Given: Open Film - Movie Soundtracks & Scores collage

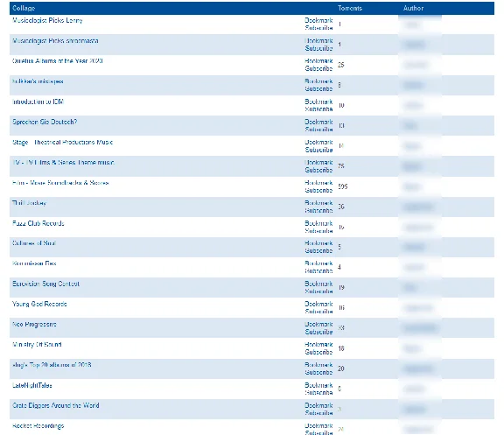Looking at the screenshot, I should [60, 183].
